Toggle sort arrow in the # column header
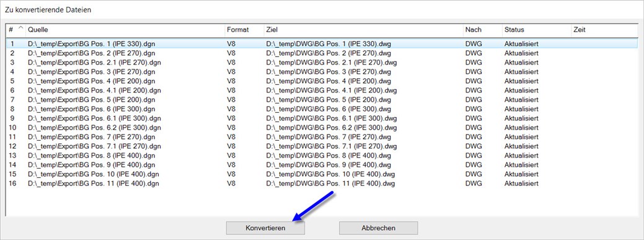The height and width of the screenshot is (240, 644). 16,30
